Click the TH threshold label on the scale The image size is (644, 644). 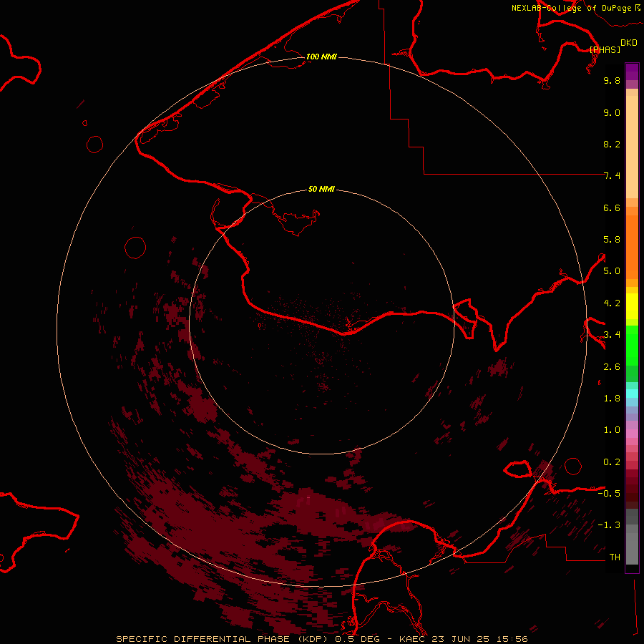(x=615, y=557)
